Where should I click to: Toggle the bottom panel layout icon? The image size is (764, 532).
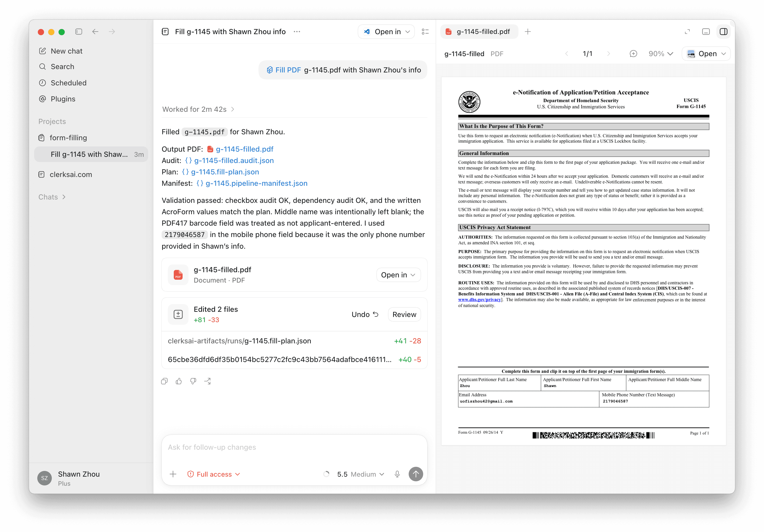click(x=706, y=32)
